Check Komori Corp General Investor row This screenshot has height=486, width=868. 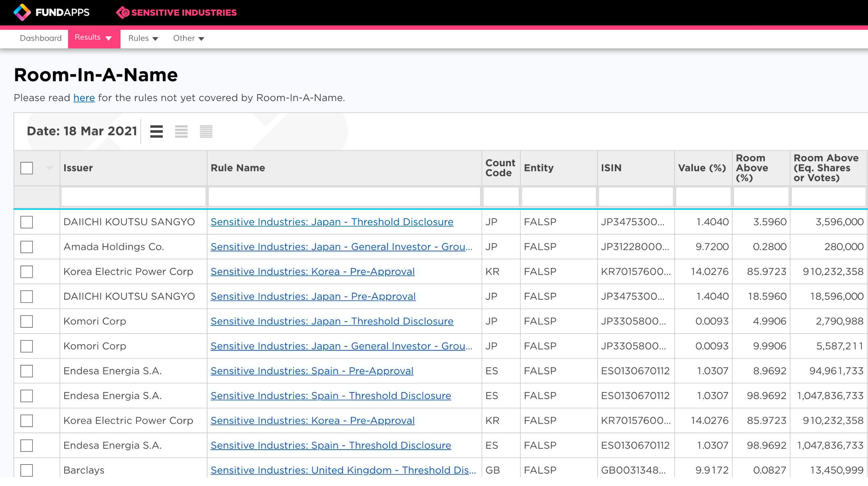pyautogui.click(x=27, y=346)
